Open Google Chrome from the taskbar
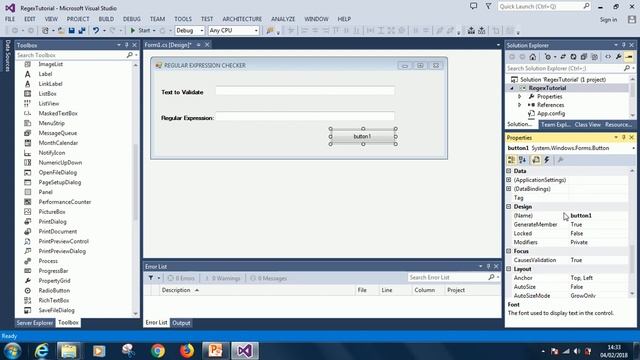 (158, 351)
